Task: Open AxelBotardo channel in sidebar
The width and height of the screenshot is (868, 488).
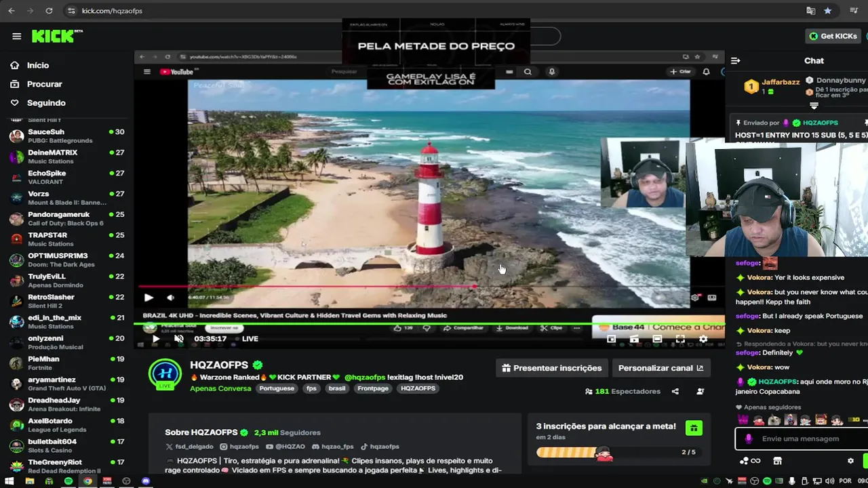Action: [67, 425]
